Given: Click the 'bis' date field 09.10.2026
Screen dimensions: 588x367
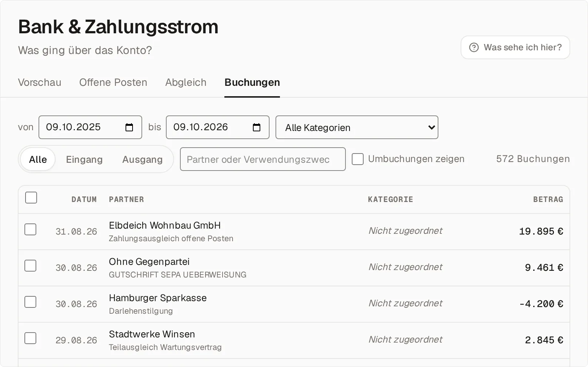Looking at the screenshot, I should pos(218,127).
